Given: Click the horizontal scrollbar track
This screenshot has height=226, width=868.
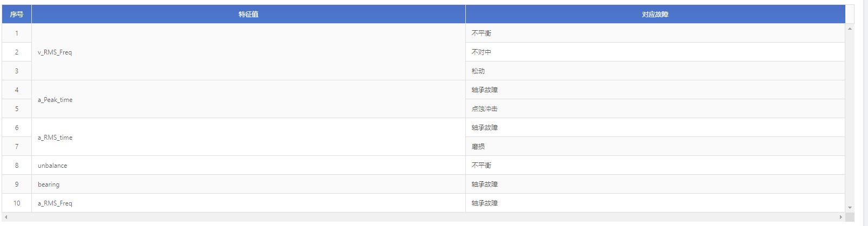Looking at the screenshot, I should click(423, 217).
